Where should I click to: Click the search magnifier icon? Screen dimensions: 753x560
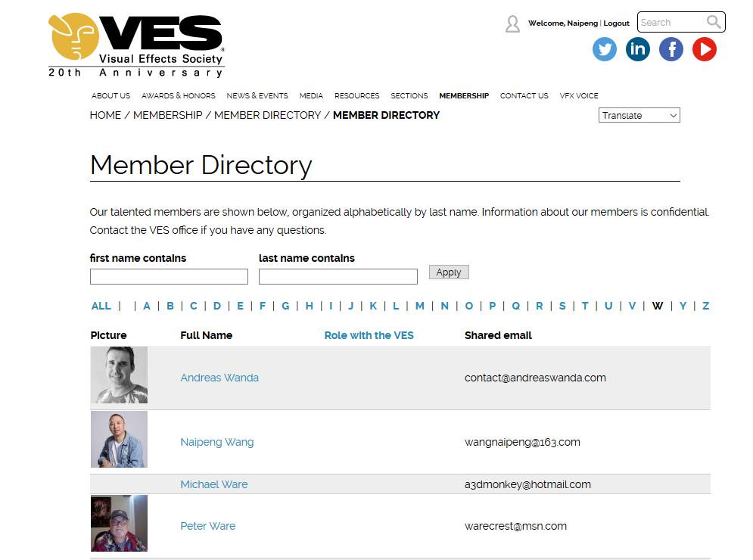tap(714, 22)
